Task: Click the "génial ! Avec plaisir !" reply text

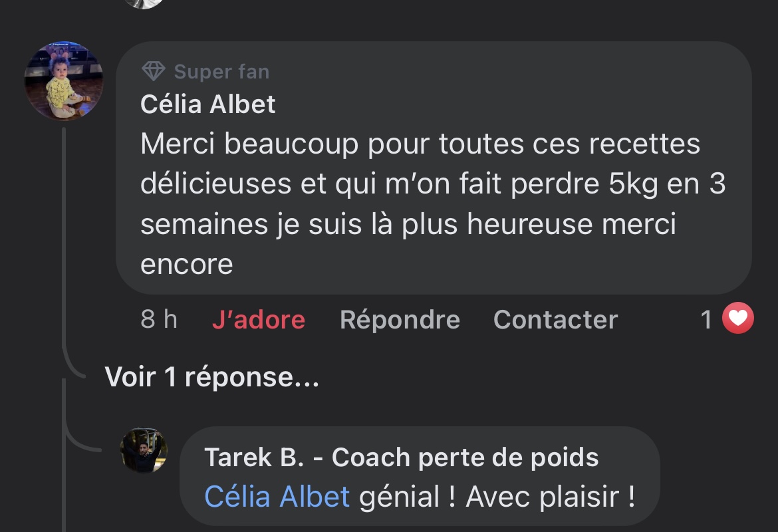Action: 497,497
